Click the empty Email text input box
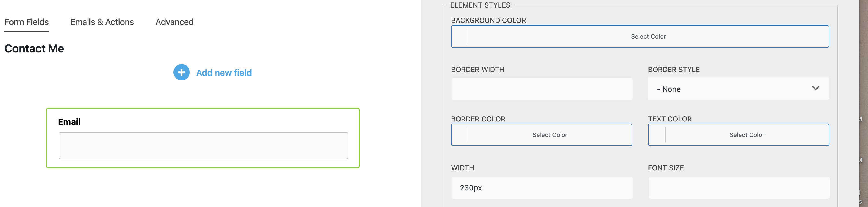The height and width of the screenshot is (207, 868). click(x=203, y=146)
